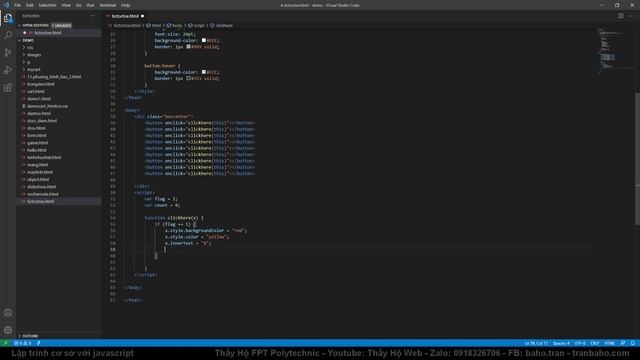Open the View menu
Image resolution: width=640 pixels, height=360 pixels.
coord(66,5)
